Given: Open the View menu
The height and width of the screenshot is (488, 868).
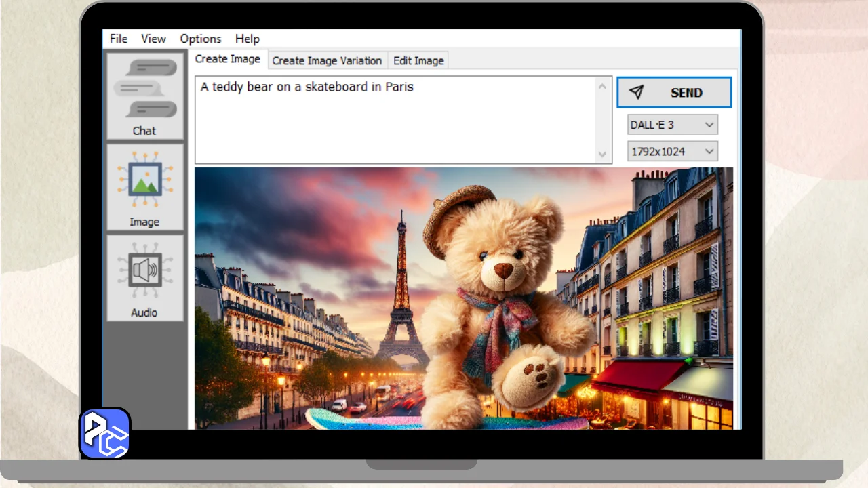Looking at the screenshot, I should click(x=153, y=39).
